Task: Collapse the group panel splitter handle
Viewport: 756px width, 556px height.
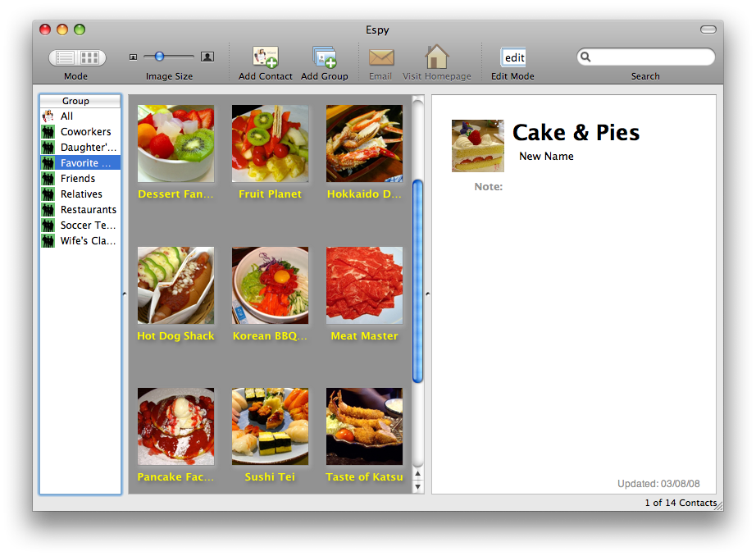Action: pyautogui.click(x=125, y=294)
